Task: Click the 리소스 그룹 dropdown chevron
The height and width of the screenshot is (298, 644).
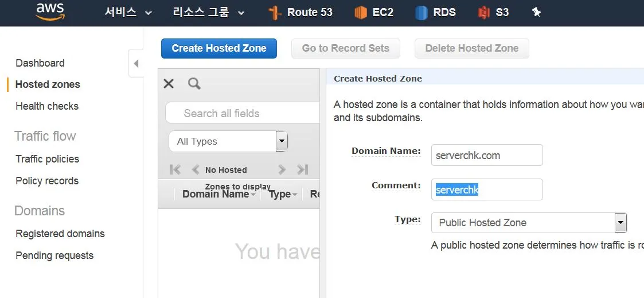Action: [x=241, y=13]
